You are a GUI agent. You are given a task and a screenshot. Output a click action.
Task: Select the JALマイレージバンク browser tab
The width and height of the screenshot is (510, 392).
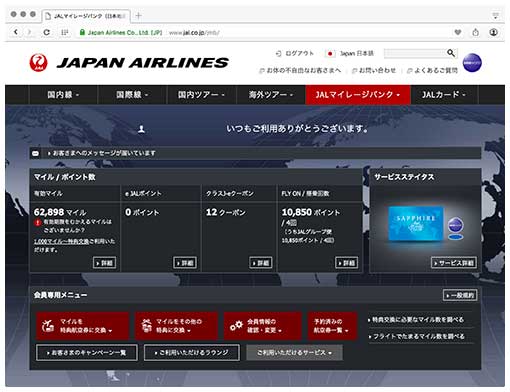pyautogui.click(x=86, y=16)
